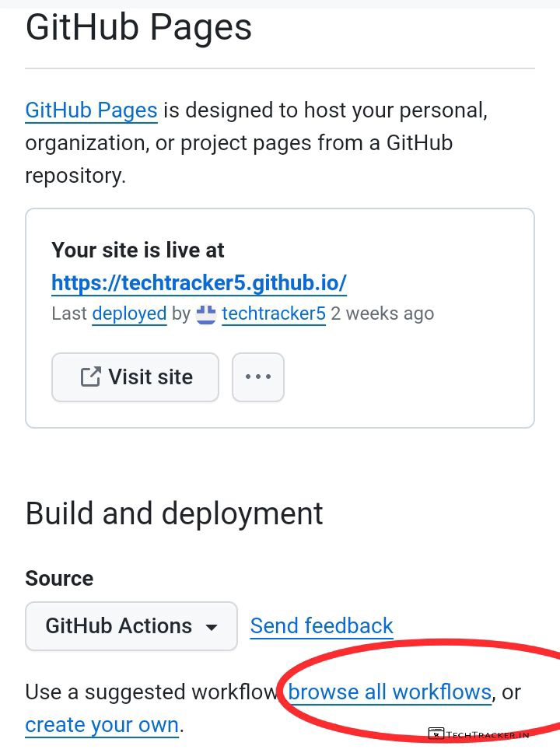Viewport: 560px width, 753px height.
Task: Click the GitHub Pages page heading
Action: coord(138,28)
